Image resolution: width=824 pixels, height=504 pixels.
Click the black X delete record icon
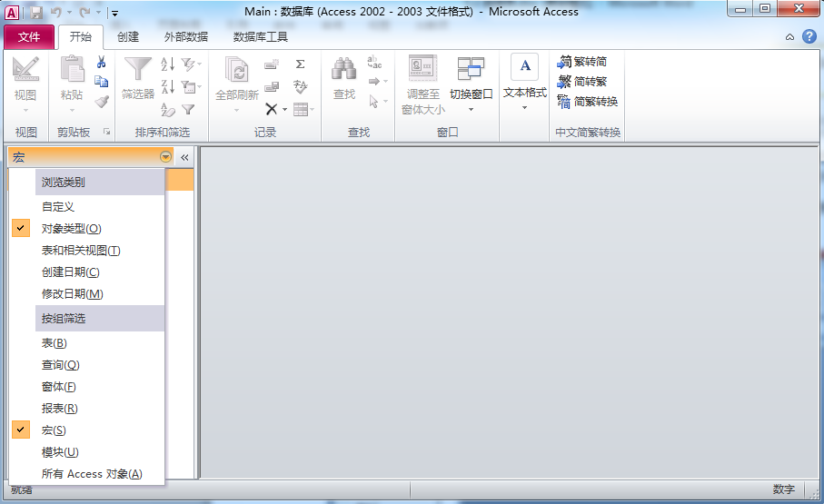tap(271, 109)
